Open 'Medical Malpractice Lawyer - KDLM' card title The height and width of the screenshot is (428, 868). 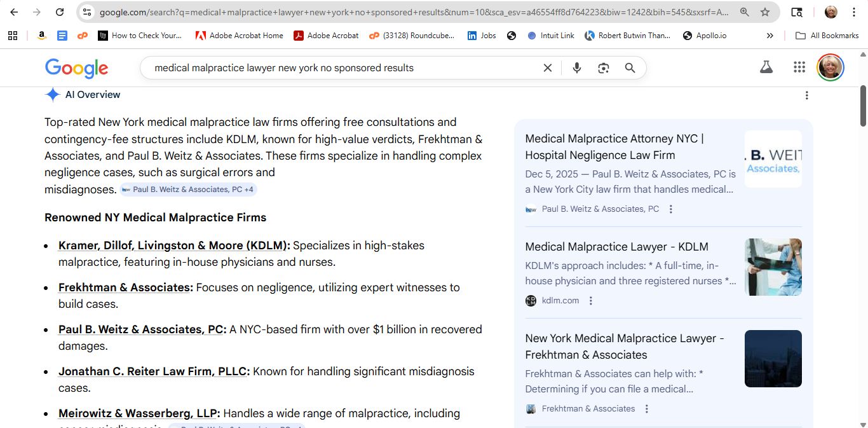point(616,247)
